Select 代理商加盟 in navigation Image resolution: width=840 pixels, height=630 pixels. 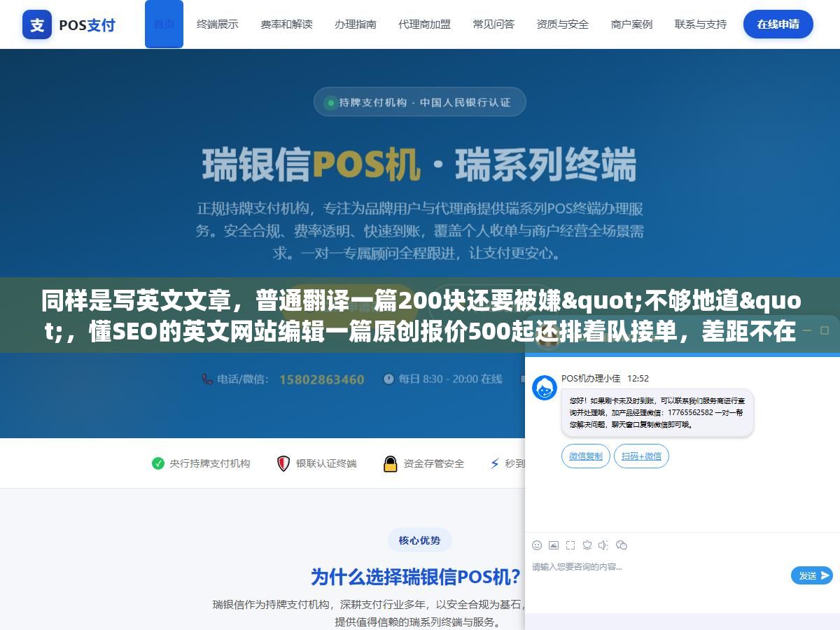425,24
